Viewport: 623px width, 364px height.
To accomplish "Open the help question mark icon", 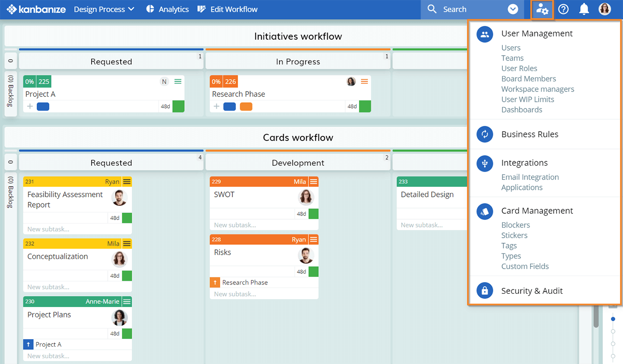I will tap(563, 9).
